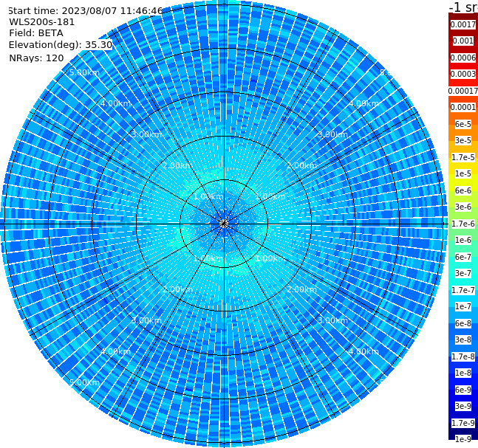Click the upper-right '3.00km' range ring label

(x=333, y=134)
